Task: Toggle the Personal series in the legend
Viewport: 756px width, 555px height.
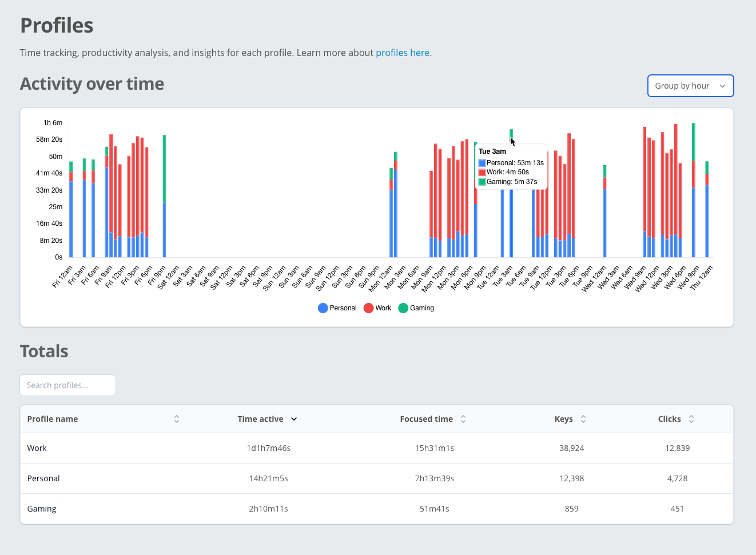Action: click(x=337, y=308)
